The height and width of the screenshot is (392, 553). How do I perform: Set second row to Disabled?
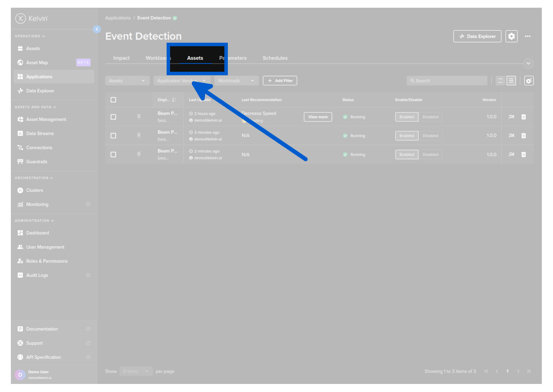pos(430,136)
